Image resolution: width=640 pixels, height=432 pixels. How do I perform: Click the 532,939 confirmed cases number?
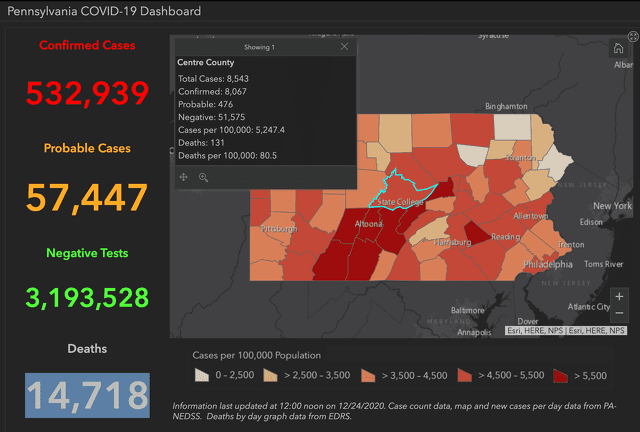coord(87,93)
